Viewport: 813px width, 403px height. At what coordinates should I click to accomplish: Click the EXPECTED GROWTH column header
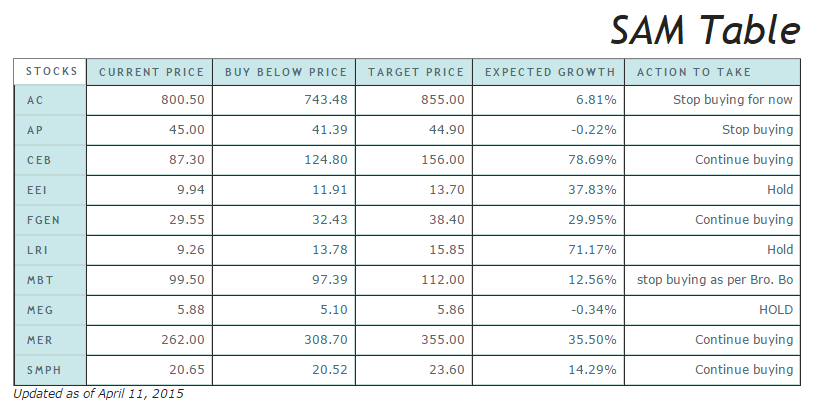pos(549,72)
